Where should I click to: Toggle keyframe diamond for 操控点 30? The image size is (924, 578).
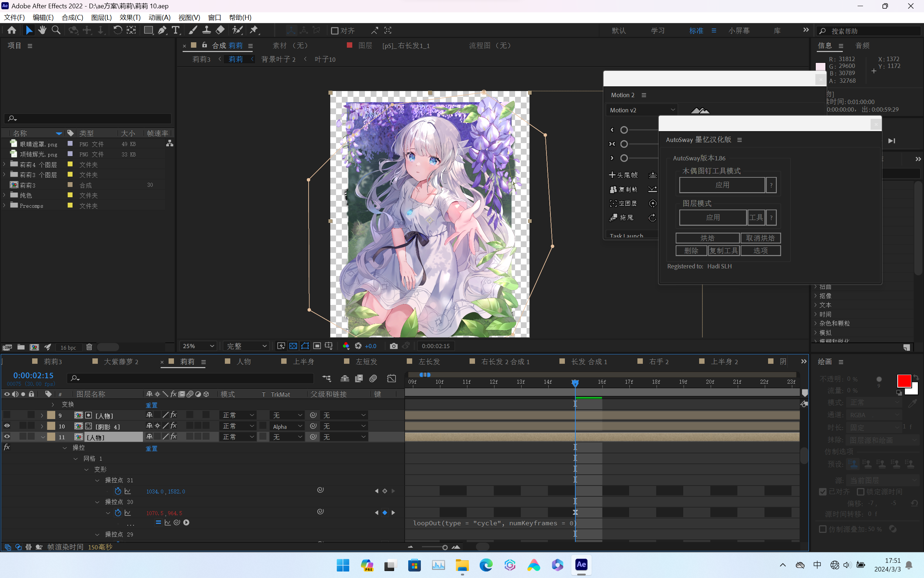(384, 513)
